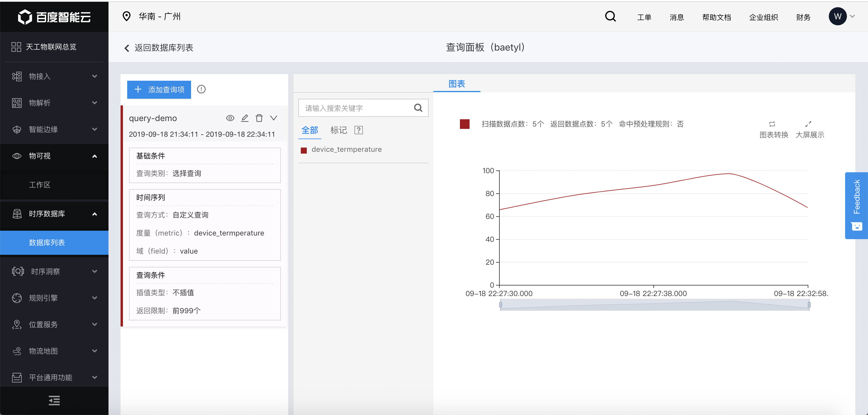Collapse the 物可视 menu chevron
Viewport: 868px width, 415px height.
95,156
